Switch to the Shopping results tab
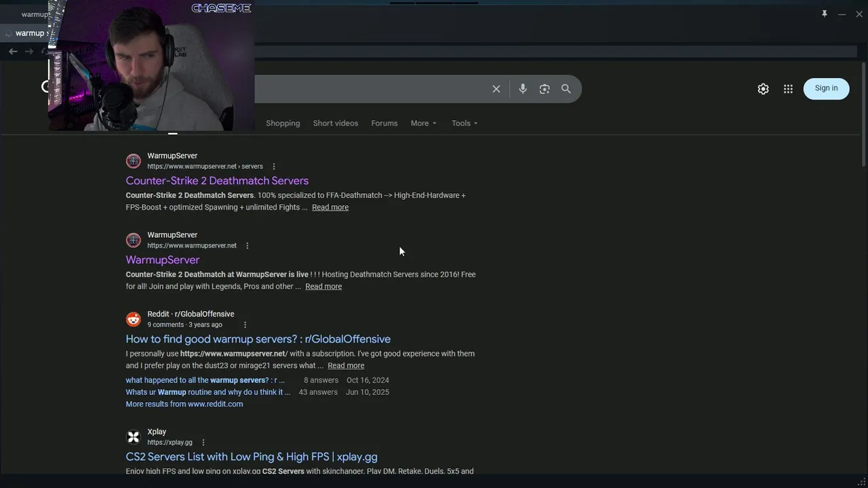The image size is (868, 488). click(283, 123)
